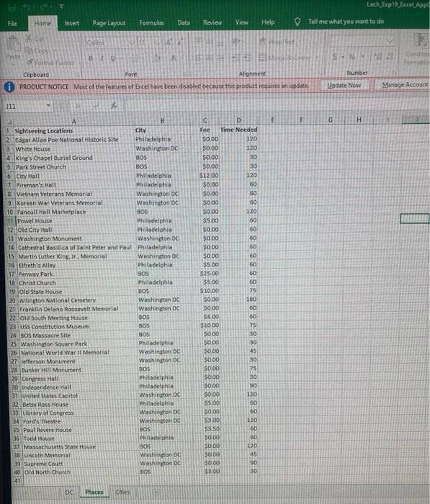Open the Help tab
Image resolution: width=430 pixels, height=504 pixels.
[x=268, y=22]
